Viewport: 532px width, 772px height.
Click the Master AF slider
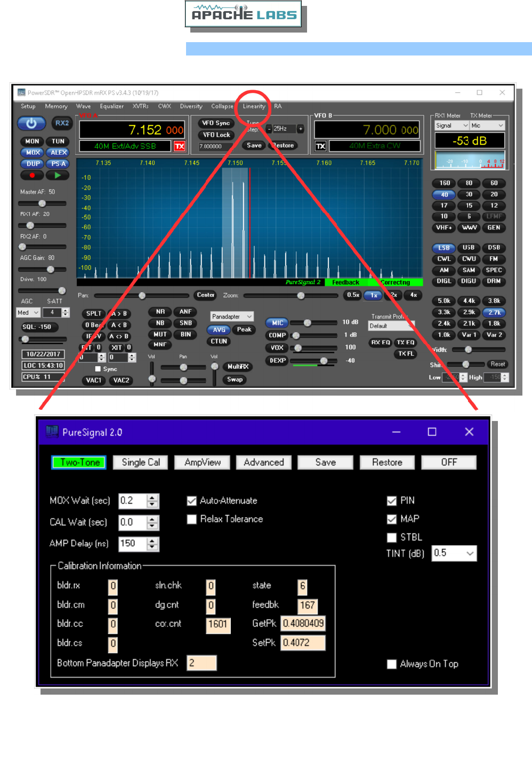(42, 203)
